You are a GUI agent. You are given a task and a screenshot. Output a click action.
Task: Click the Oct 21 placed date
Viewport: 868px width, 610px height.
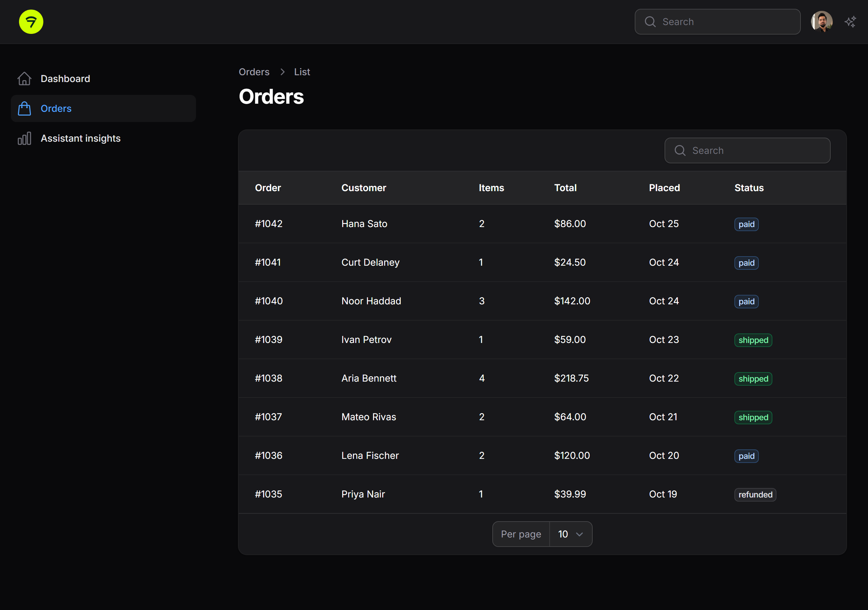coord(663,417)
